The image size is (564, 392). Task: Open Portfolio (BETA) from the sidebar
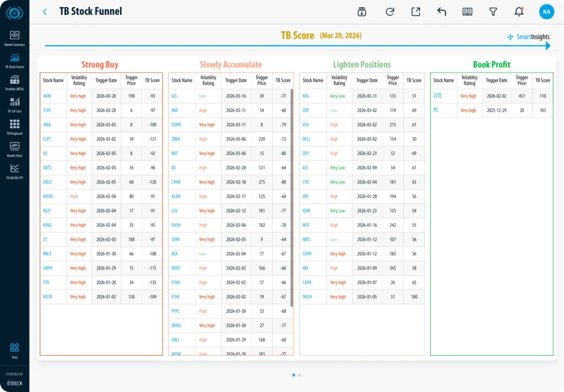(x=14, y=83)
